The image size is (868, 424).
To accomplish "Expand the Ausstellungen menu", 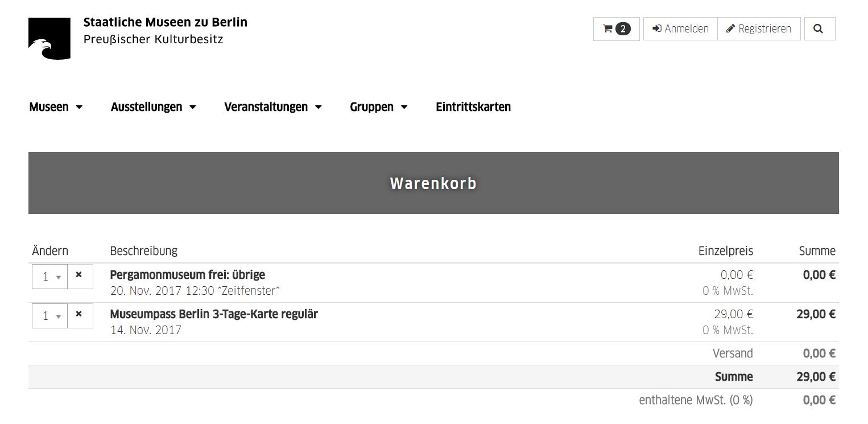I will [154, 107].
